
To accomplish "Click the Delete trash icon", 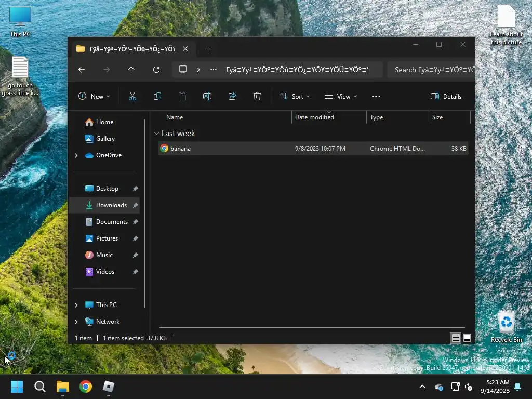I will point(257,96).
